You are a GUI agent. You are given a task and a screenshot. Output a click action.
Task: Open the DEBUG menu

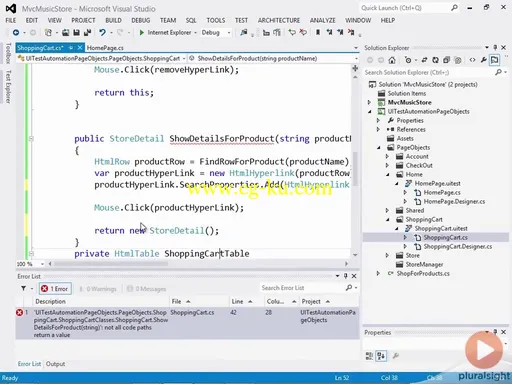click(141, 20)
